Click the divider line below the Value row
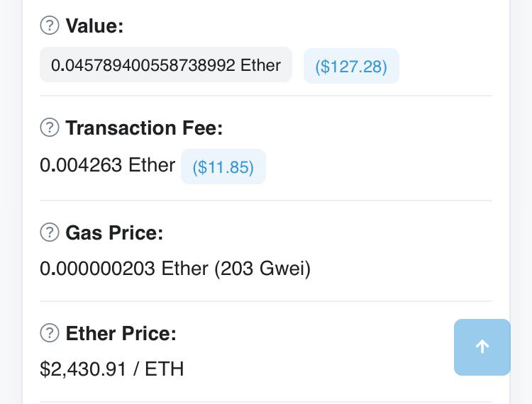532x404 pixels. 266,96
